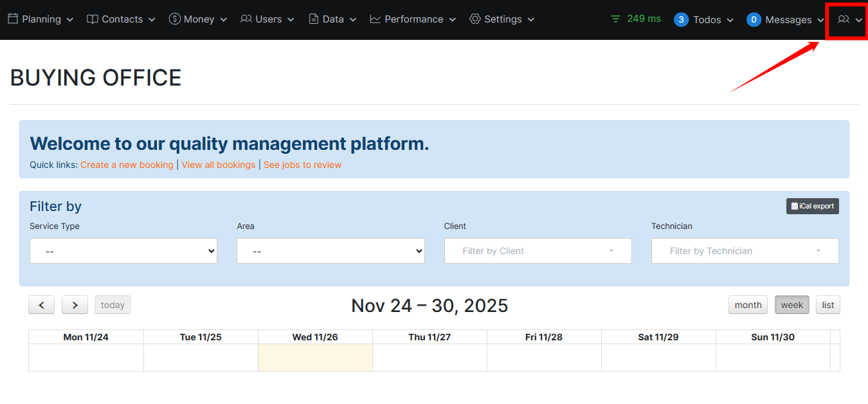Open the Messages menu
The width and height of the screenshot is (868, 404).
783,19
